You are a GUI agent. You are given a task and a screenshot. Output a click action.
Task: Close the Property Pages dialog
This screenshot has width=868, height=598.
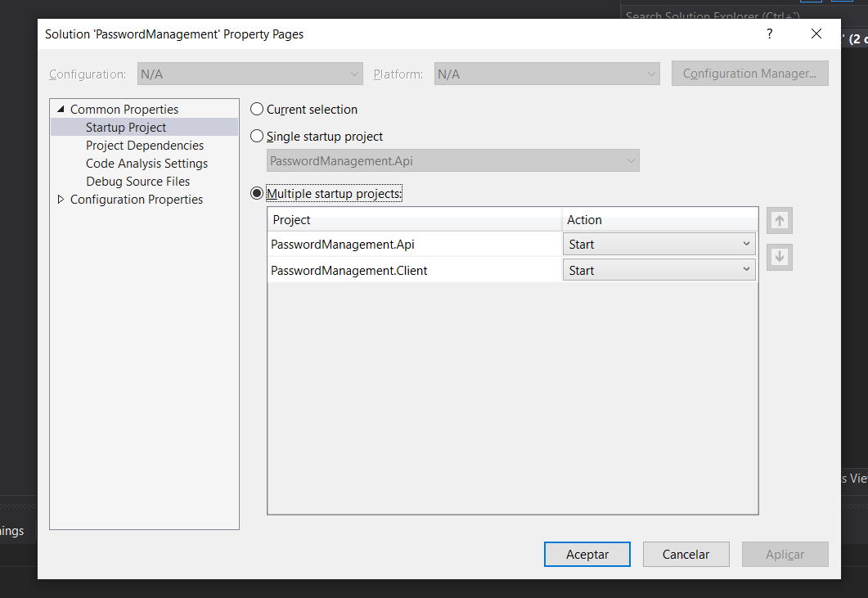coord(816,34)
